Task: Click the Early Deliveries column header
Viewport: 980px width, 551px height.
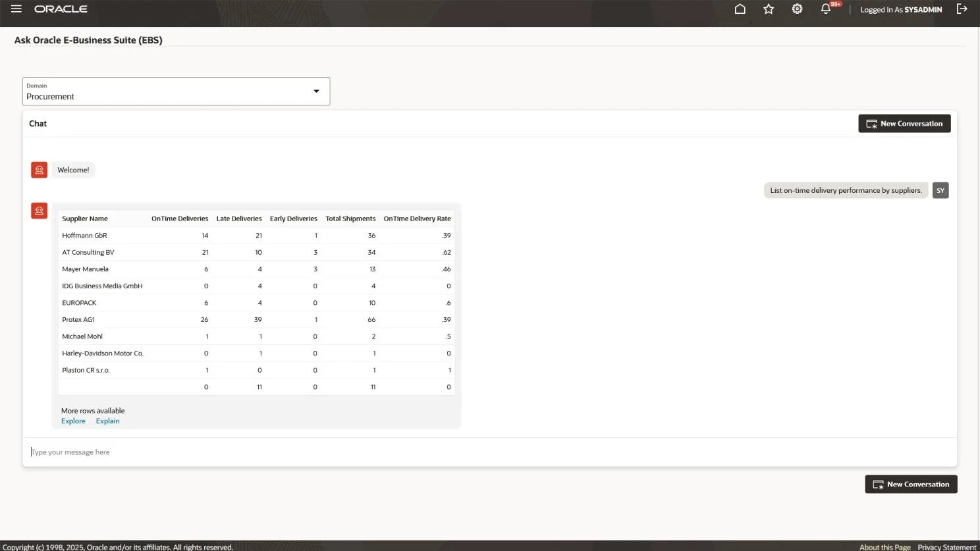Action: point(293,219)
